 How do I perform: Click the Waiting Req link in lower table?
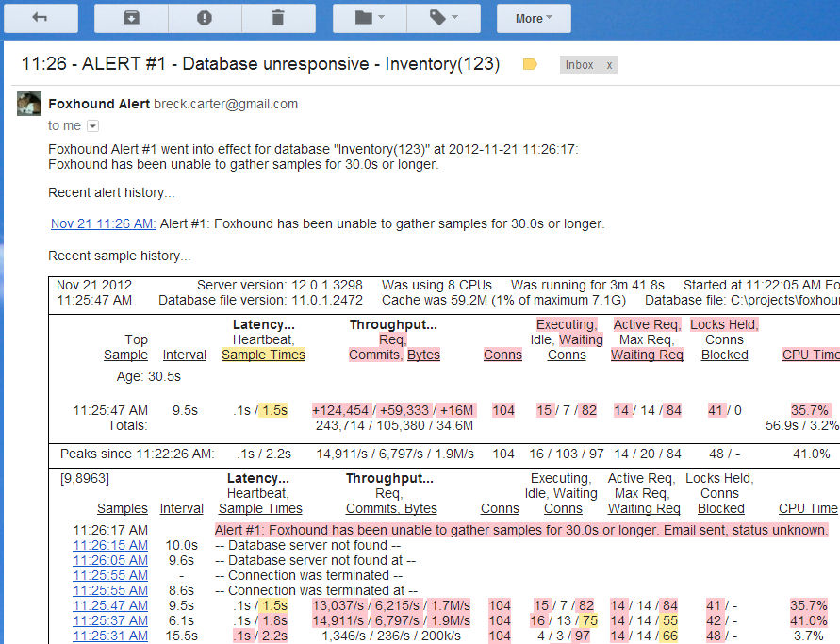pos(644,508)
